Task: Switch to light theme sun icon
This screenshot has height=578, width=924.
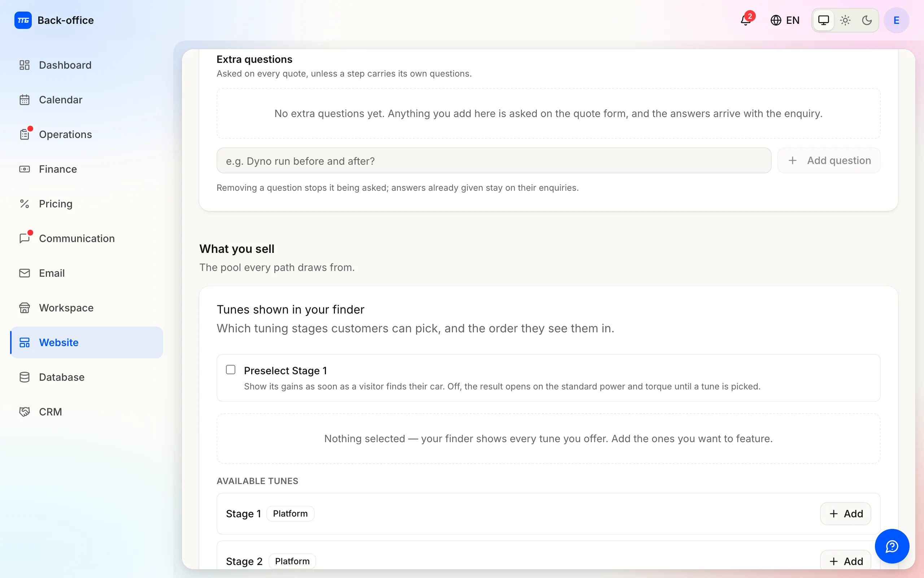Action: click(x=845, y=20)
